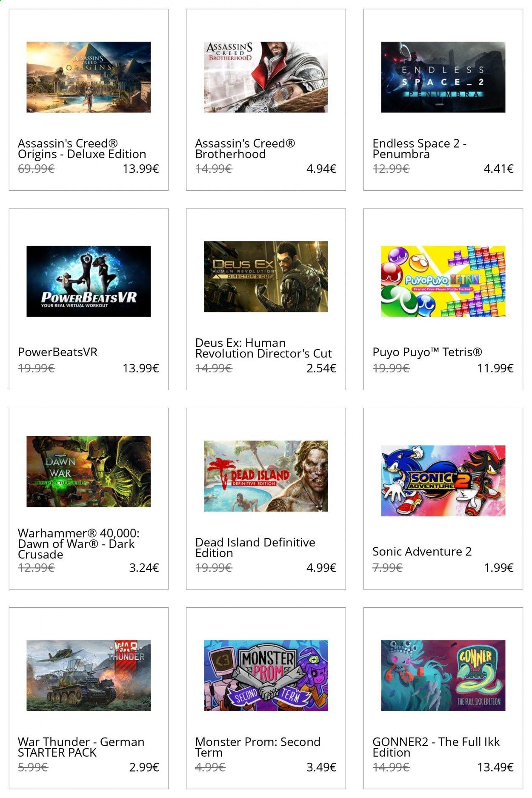Screen dimensions: 532x798
Task: Follow the Endless Space 2 - Penumbra title link
Action: [420, 149]
